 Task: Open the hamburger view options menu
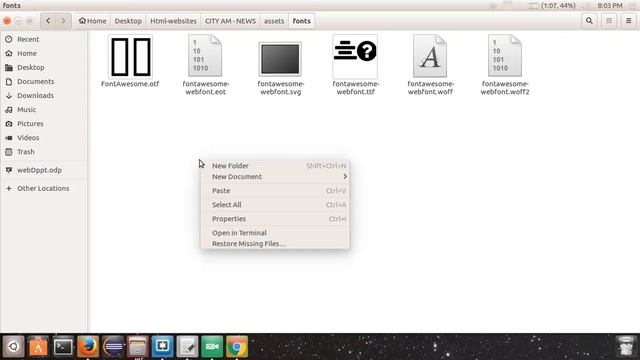629,21
